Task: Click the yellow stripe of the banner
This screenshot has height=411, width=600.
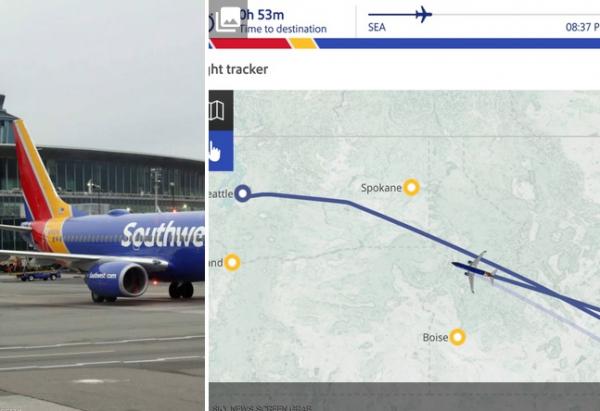Action: (x=303, y=44)
